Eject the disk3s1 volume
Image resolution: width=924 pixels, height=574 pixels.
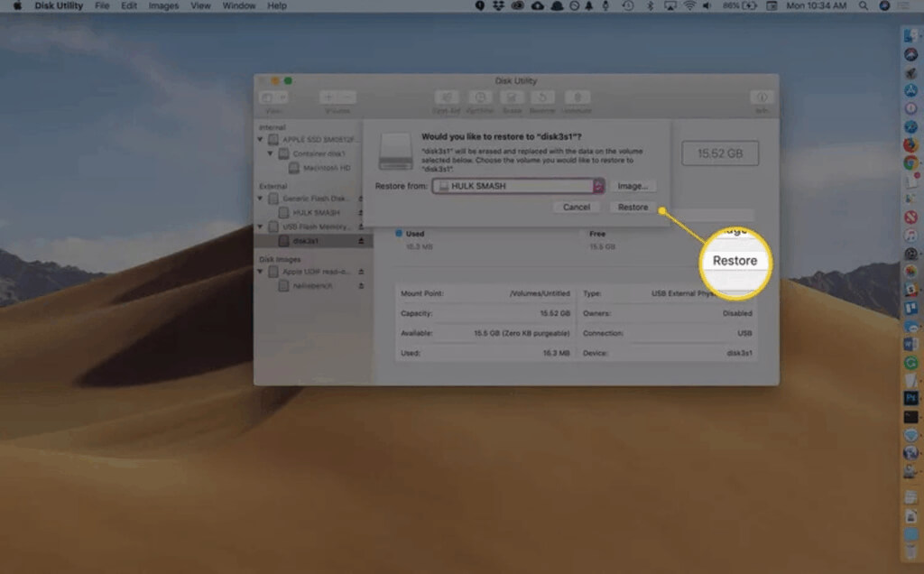361,240
